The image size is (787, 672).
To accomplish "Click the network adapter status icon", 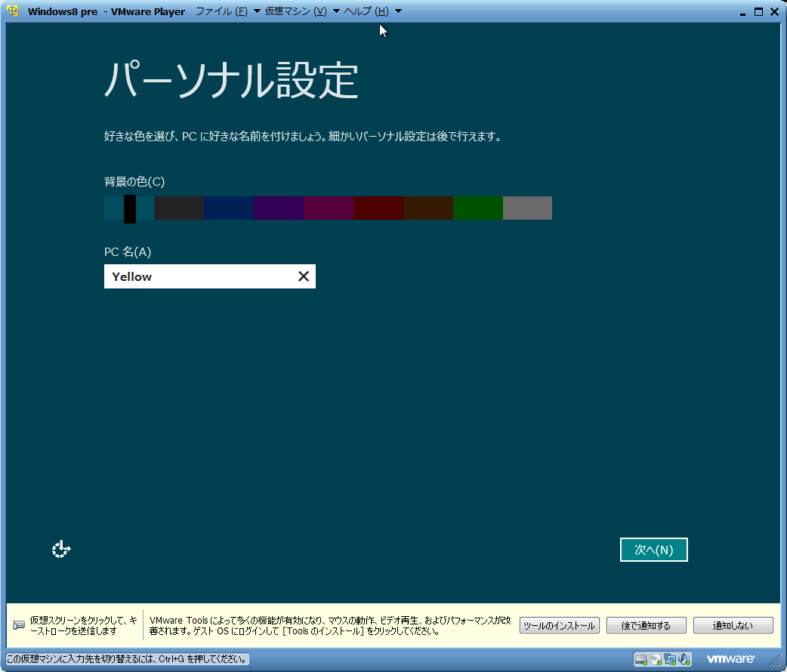I will [x=670, y=659].
